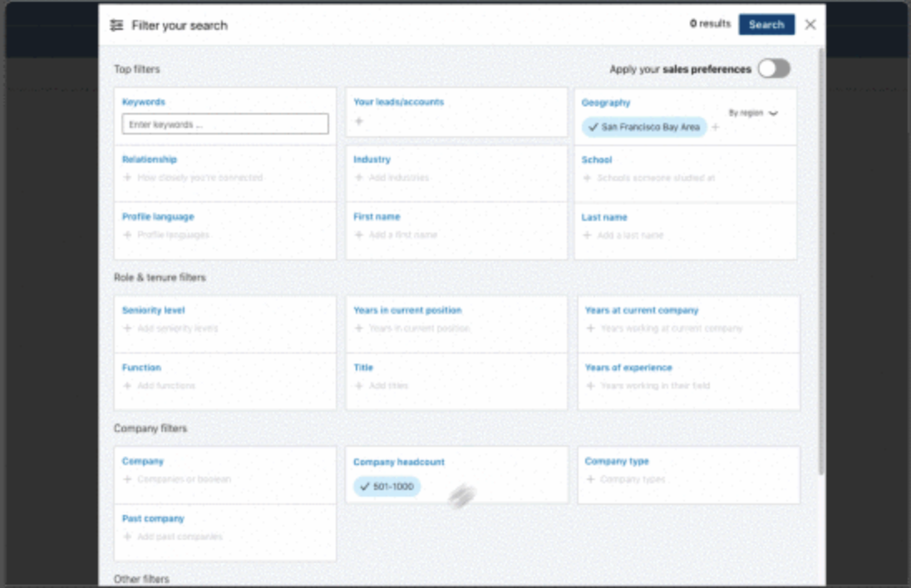The image size is (911, 588).
Task: Click the blue Search button
Action: tap(766, 24)
